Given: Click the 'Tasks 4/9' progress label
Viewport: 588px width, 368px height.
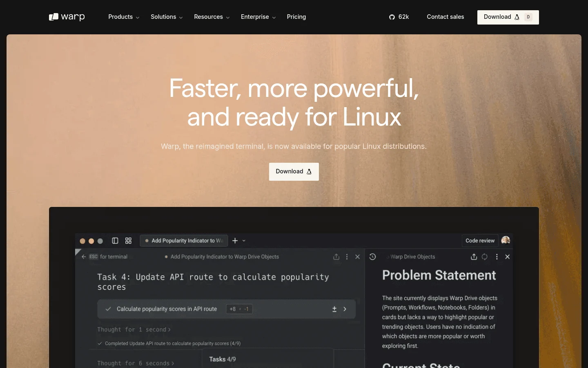Looking at the screenshot, I should [223, 359].
